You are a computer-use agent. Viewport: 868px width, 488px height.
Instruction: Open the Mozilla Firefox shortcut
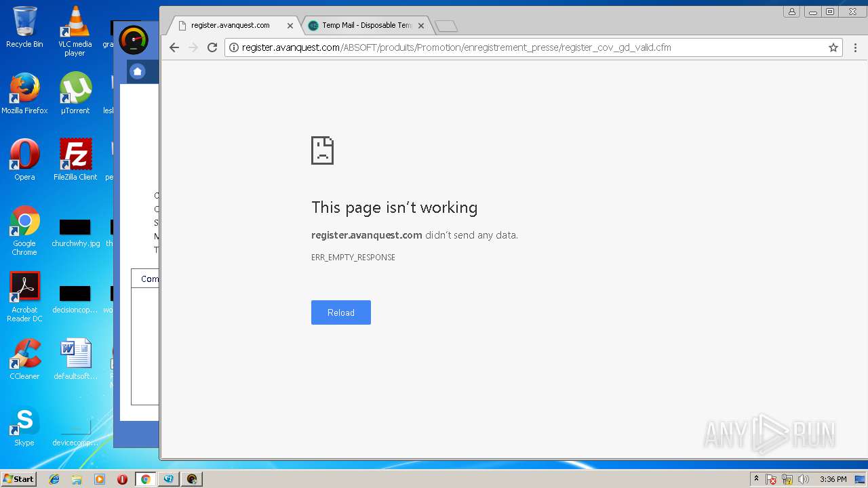[x=24, y=94]
